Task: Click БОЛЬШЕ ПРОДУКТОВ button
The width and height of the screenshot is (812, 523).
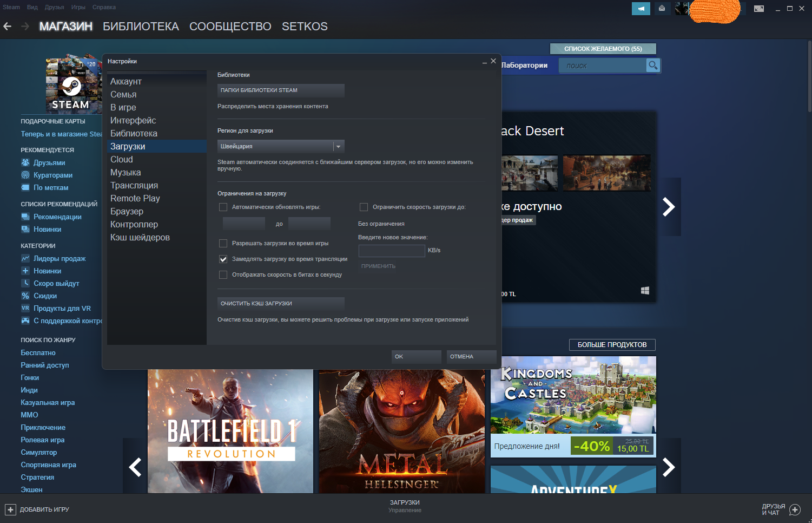Action: click(612, 345)
